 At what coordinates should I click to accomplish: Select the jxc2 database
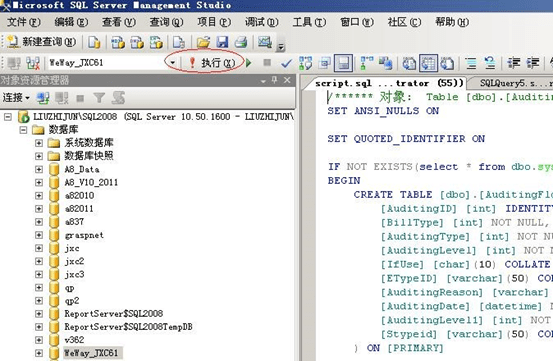[74, 261]
